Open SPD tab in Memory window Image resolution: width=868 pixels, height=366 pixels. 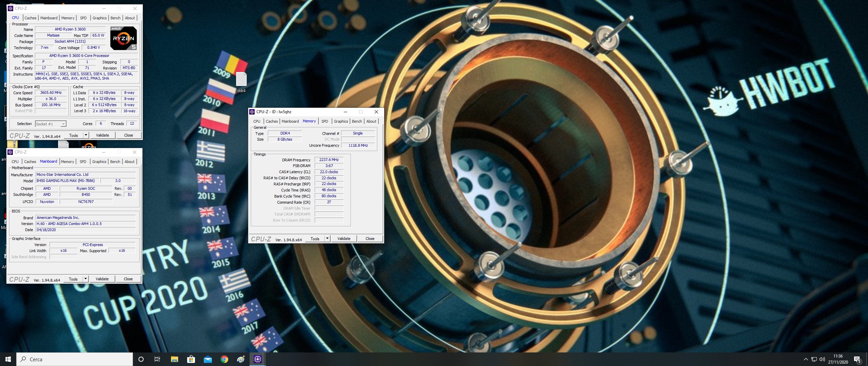(325, 121)
